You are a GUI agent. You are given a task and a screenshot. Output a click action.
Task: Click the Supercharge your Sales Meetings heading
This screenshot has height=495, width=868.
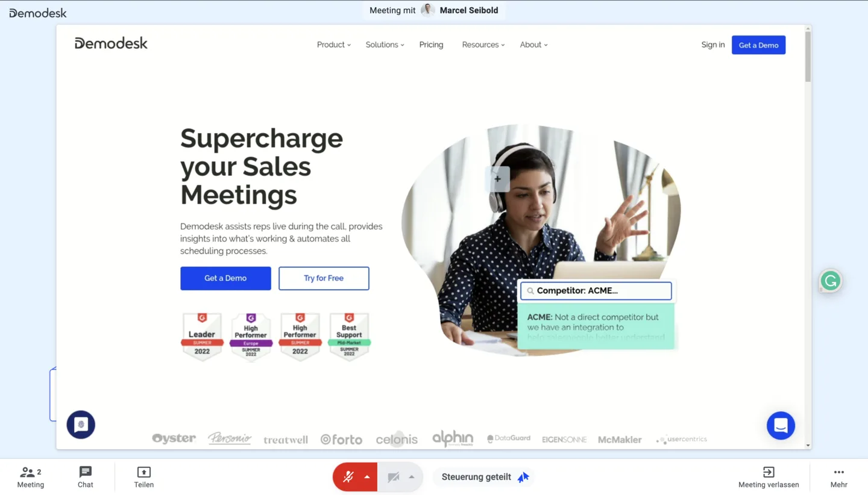262,166
